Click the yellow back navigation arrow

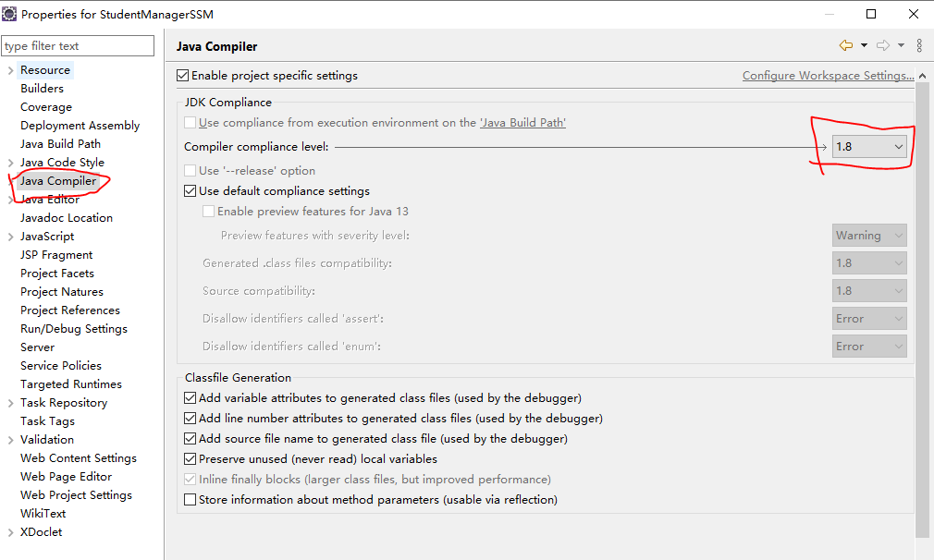(846, 45)
